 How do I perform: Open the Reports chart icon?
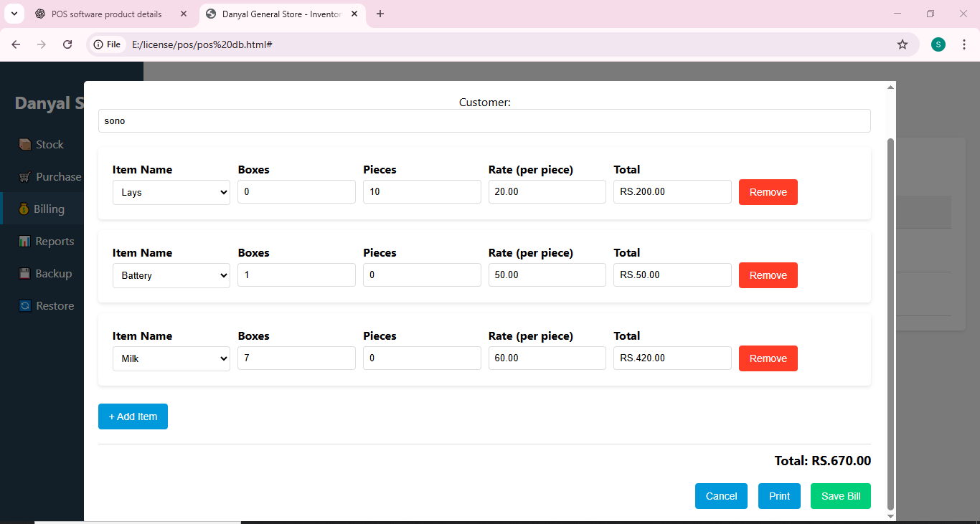coord(24,241)
